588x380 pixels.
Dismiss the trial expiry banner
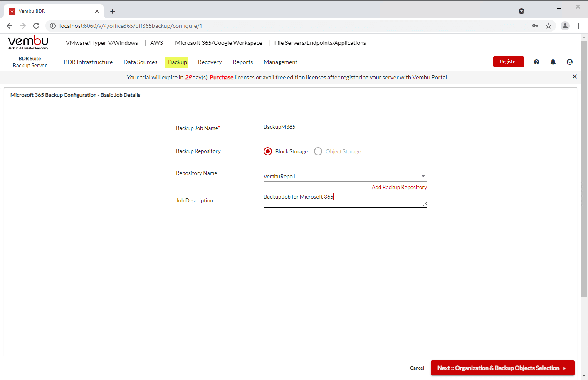(574, 76)
